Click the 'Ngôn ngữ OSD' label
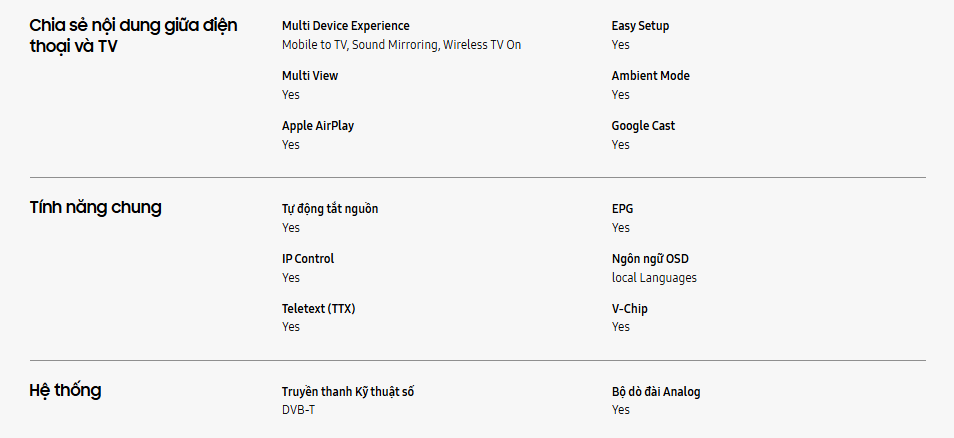The image size is (954, 438). (x=650, y=259)
